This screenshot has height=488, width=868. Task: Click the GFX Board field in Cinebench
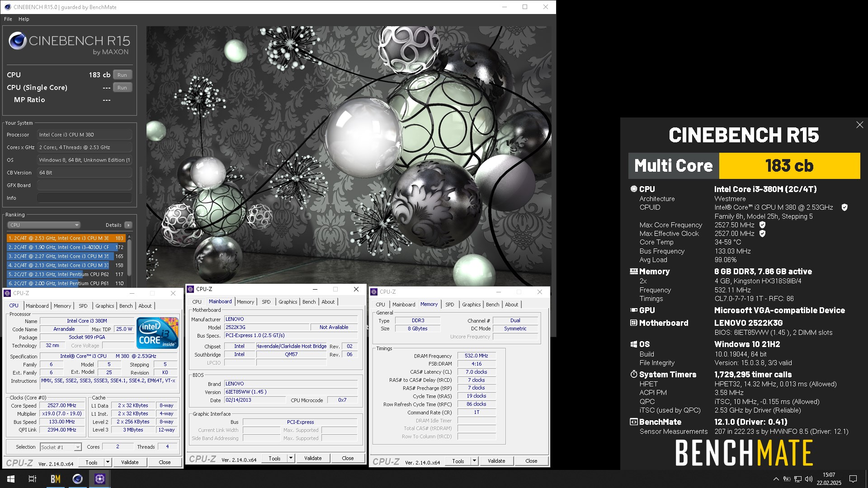tap(85, 185)
